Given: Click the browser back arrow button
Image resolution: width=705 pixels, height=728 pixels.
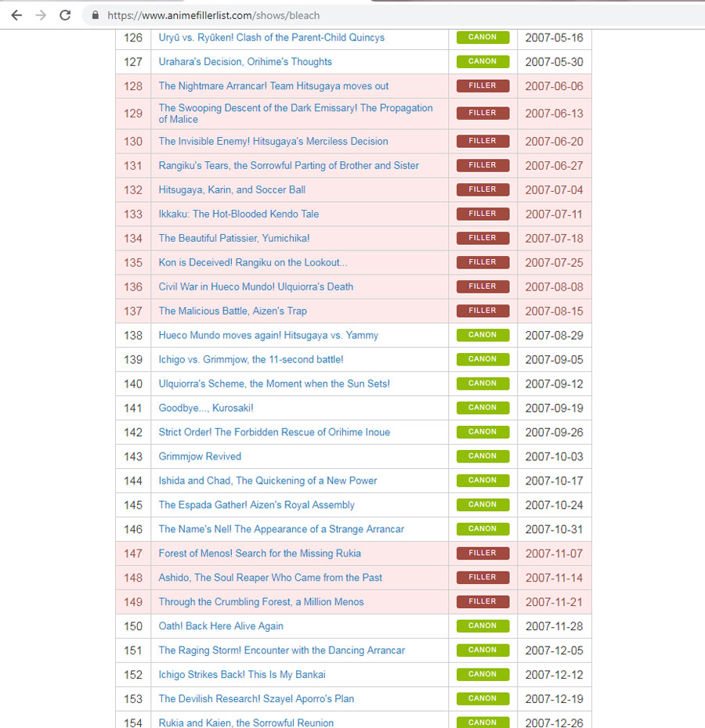Looking at the screenshot, I should [16, 15].
